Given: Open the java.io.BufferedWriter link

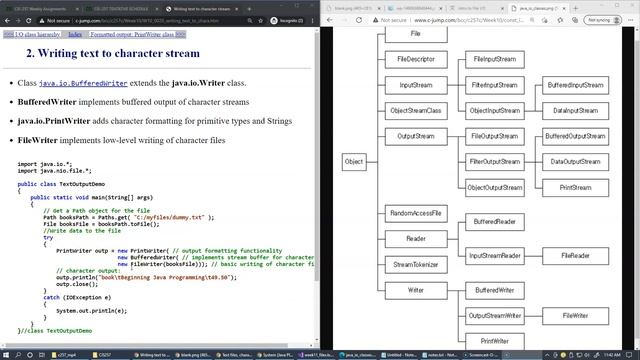Looking at the screenshot, I should [83, 83].
